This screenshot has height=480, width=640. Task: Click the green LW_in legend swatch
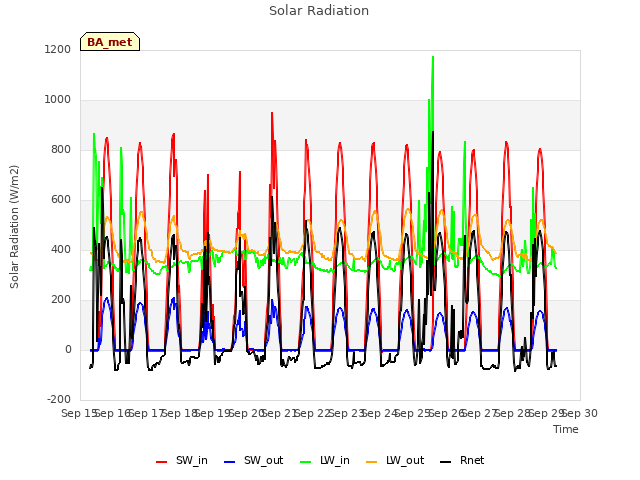[x=306, y=462]
